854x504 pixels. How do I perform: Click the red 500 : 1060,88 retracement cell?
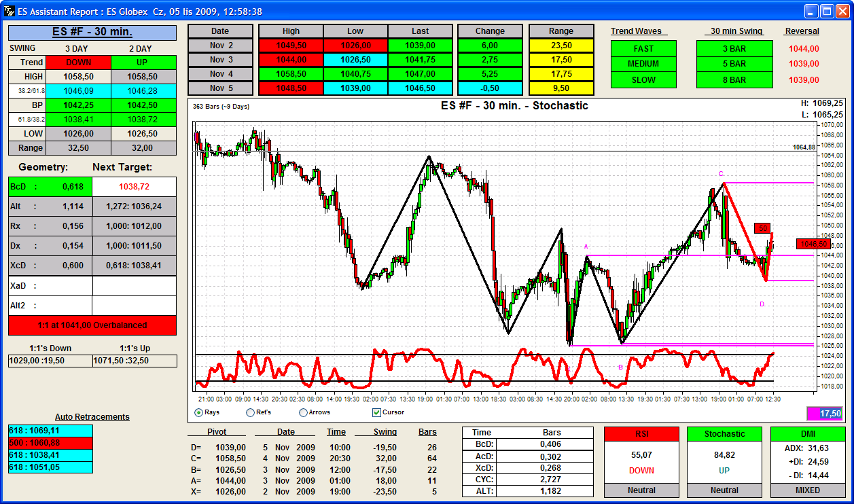[50, 443]
